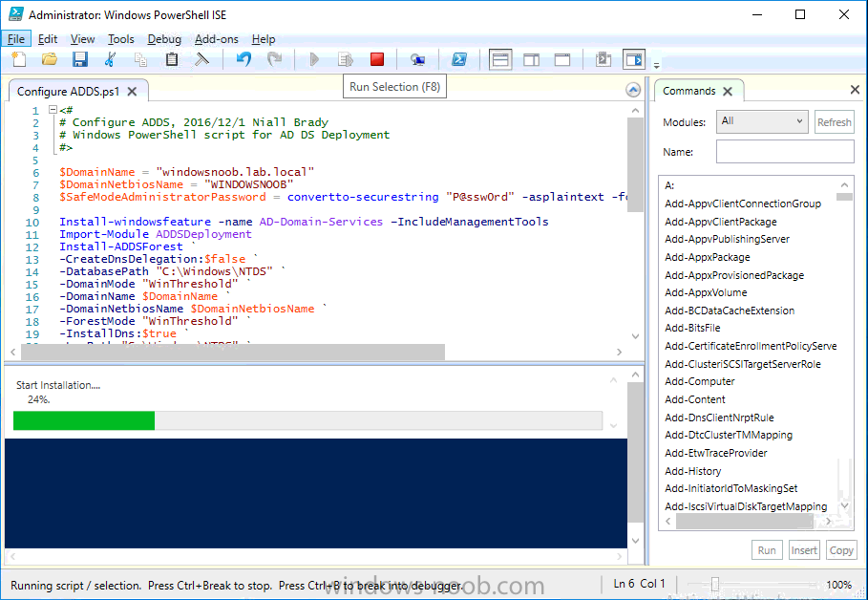This screenshot has height=600, width=868.
Task: Select Add-Computer in the command list
Action: point(700,381)
